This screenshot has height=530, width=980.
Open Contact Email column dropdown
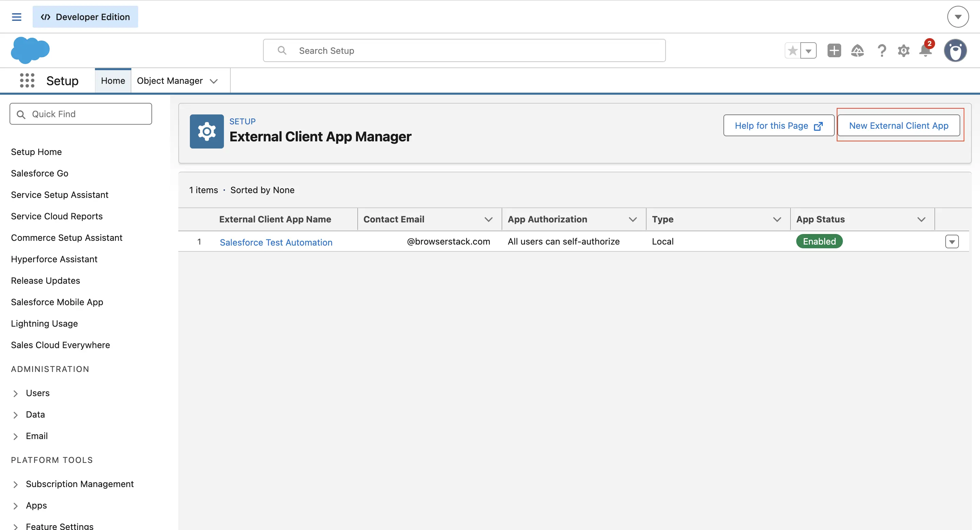click(489, 219)
